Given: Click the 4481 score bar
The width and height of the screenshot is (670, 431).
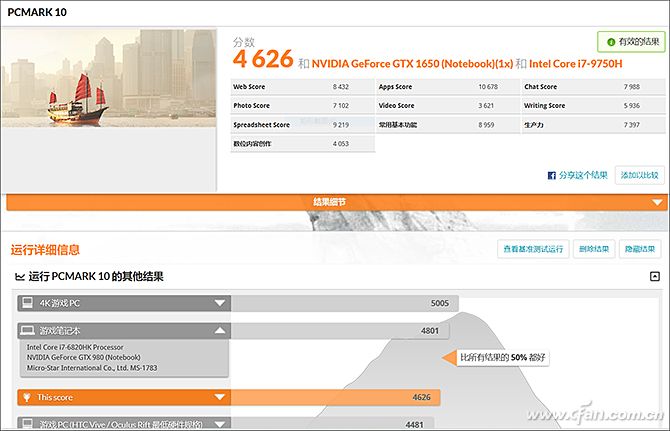Looking at the screenshot, I should tap(332, 424).
